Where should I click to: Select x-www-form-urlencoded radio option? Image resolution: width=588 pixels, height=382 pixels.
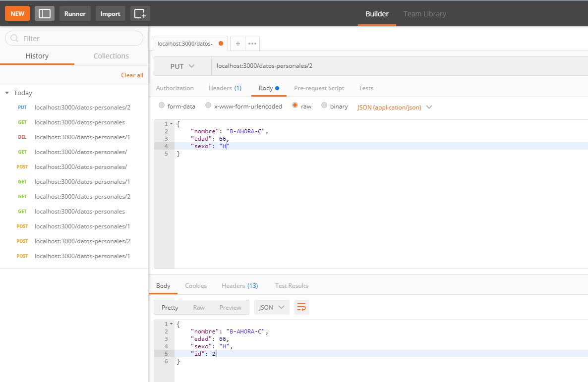coord(208,106)
